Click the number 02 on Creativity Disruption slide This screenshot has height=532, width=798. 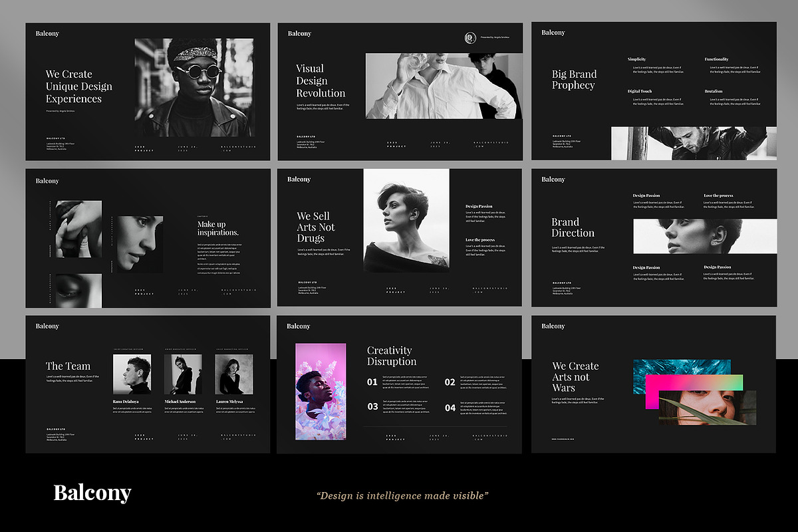450,382
